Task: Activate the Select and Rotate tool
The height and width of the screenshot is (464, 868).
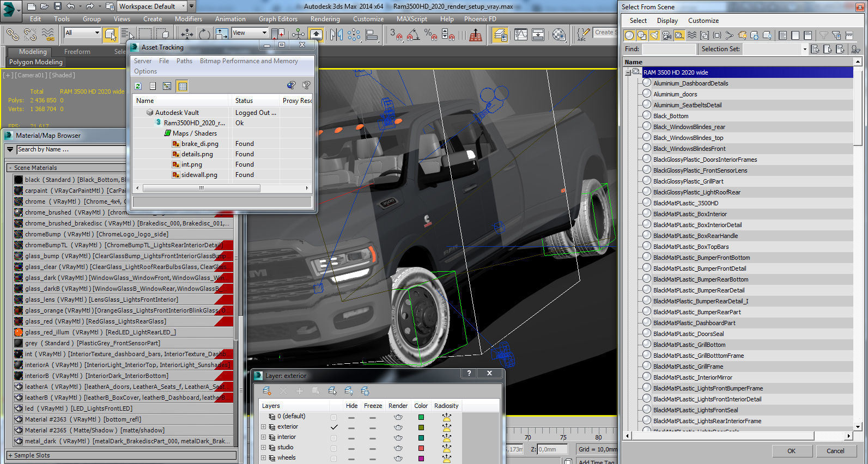Action: coord(204,35)
